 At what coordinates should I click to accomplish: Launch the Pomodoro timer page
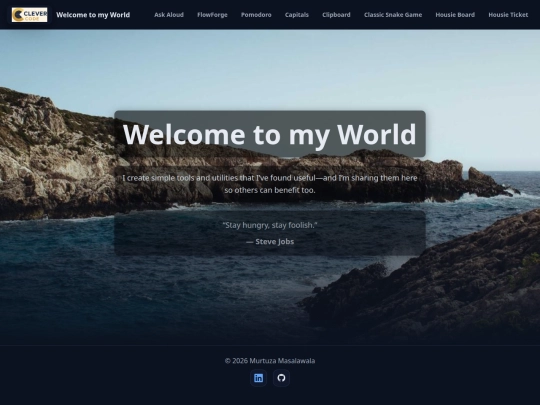[256, 15]
